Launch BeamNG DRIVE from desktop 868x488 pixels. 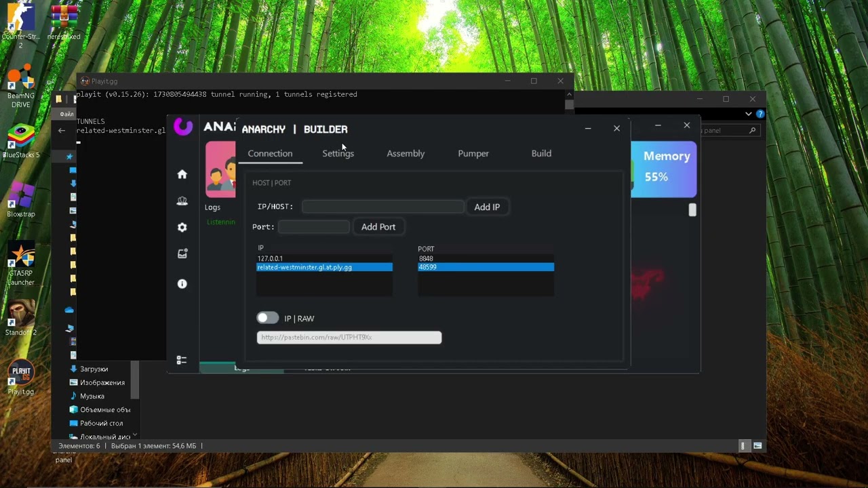tap(20, 86)
